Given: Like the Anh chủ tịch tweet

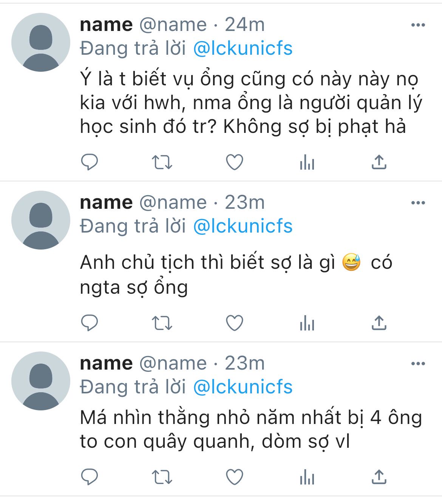Looking at the screenshot, I should click(x=235, y=323).
